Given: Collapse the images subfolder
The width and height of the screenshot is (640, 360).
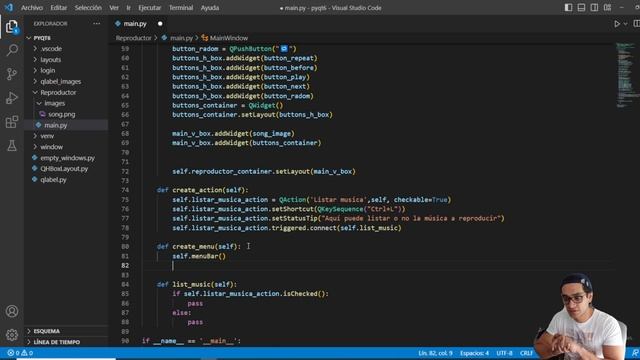Looking at the screenshot, I should tap(55, 104).
